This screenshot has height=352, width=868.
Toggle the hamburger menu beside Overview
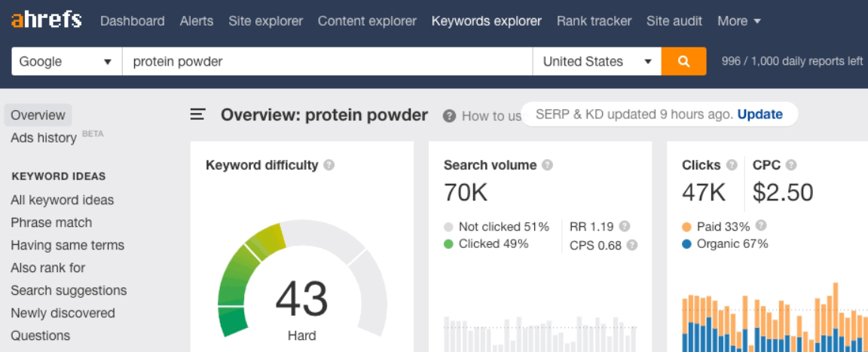[197, 115]
